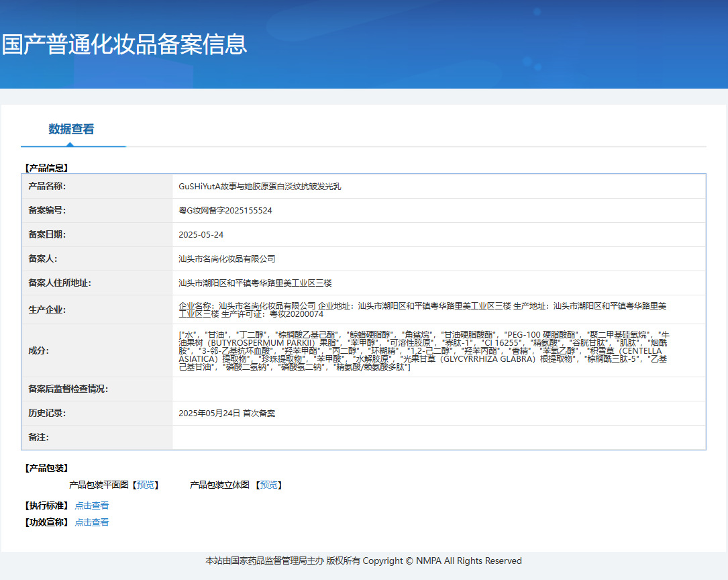Click the 产品名称 row label
Viewport: 728px width, 580px height.
tap(47, 187)
